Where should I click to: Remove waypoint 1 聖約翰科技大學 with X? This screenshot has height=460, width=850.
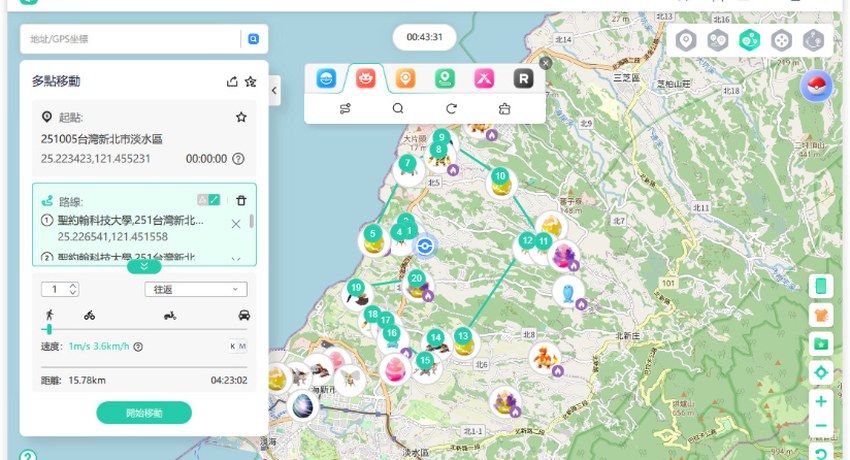click(x=236, y=224)
